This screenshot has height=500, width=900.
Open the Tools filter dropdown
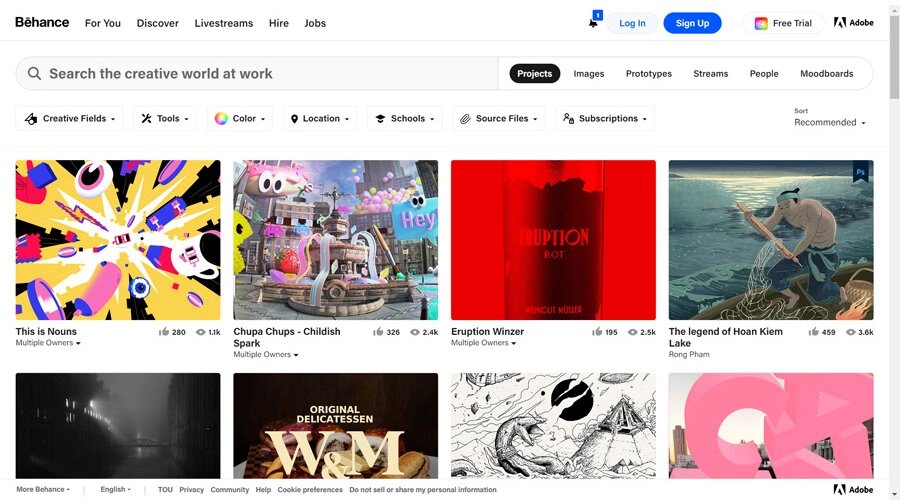(x=165, y=118)
